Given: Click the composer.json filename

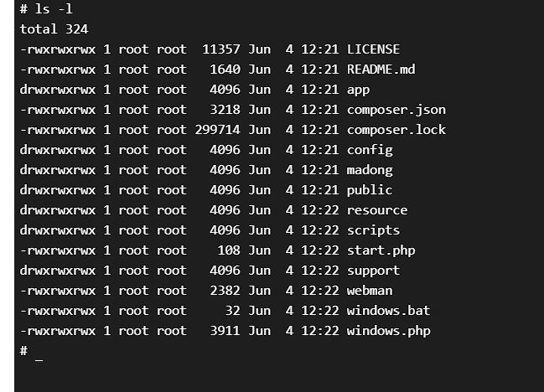Looking at the screenshot, I should (396, 110).
